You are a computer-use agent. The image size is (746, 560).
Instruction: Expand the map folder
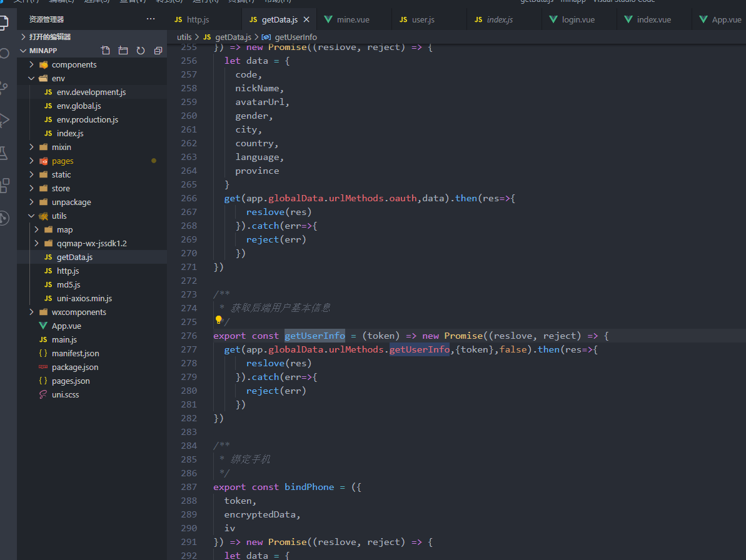92,229
